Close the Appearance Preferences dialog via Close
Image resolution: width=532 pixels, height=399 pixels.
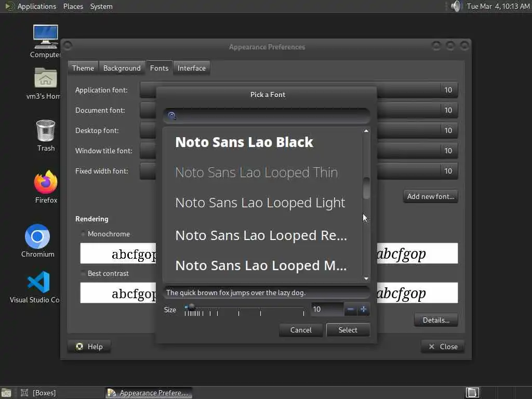(443, 347)
